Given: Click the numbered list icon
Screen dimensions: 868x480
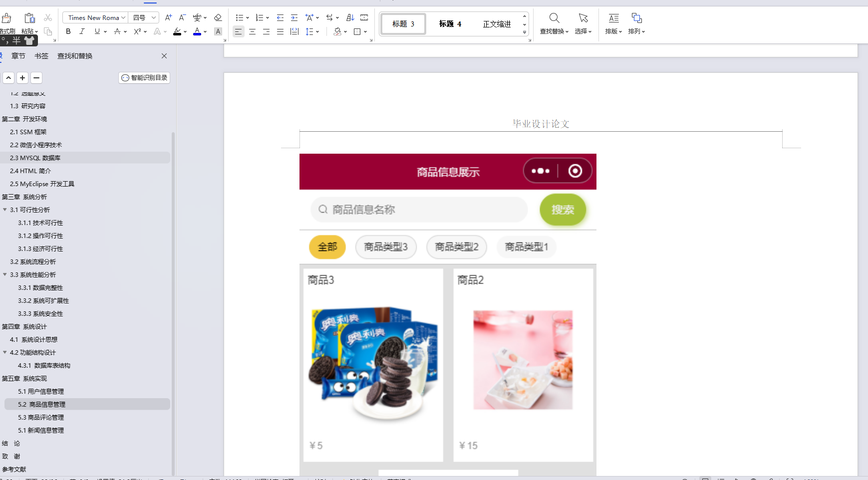Looking at the screenshot, I should 260,17.
